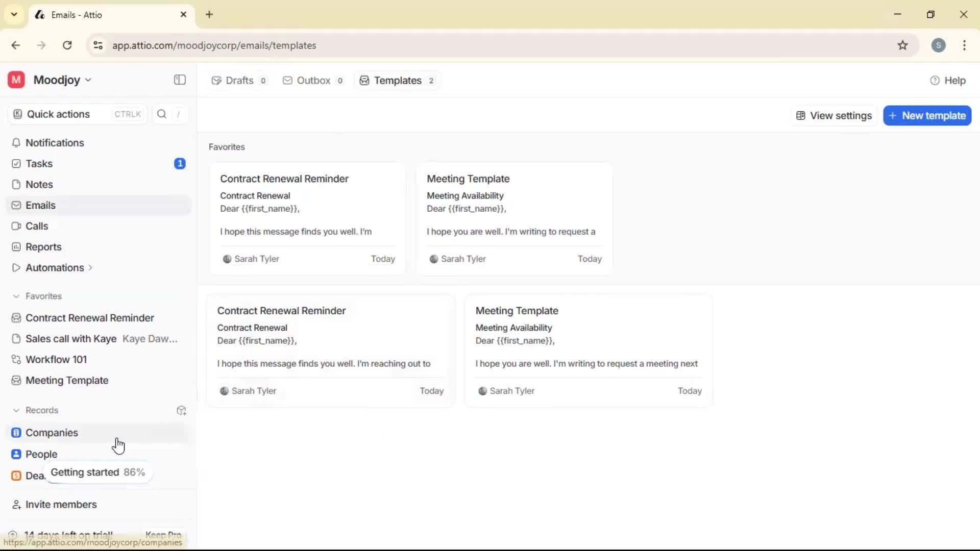Collapse the Favorites section
This screenshot has height=551, width=980.
[x=16, y=296]
